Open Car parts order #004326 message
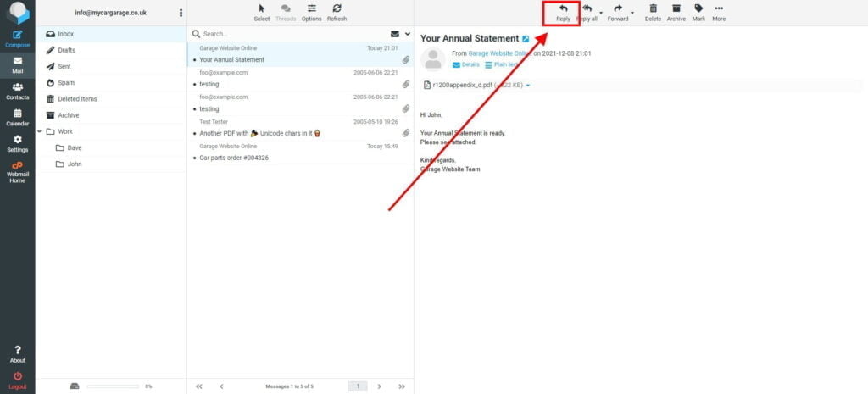The image size is (868, 394). point(301,153)
